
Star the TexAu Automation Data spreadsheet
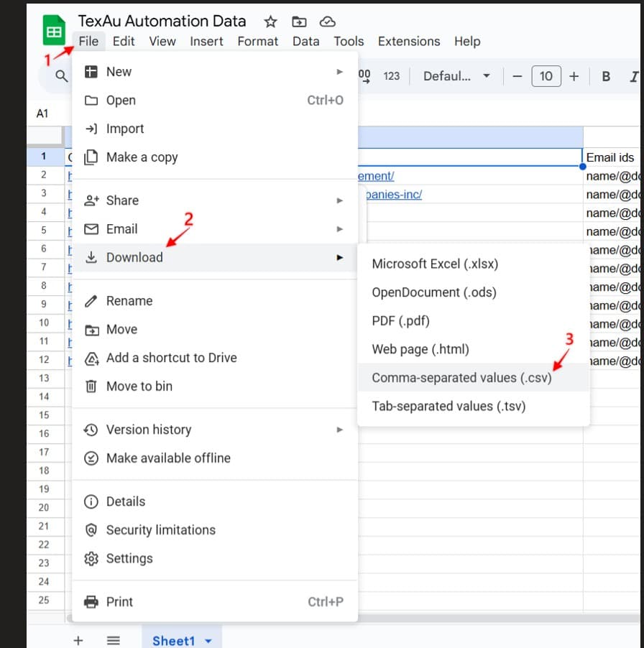point(270,21)
